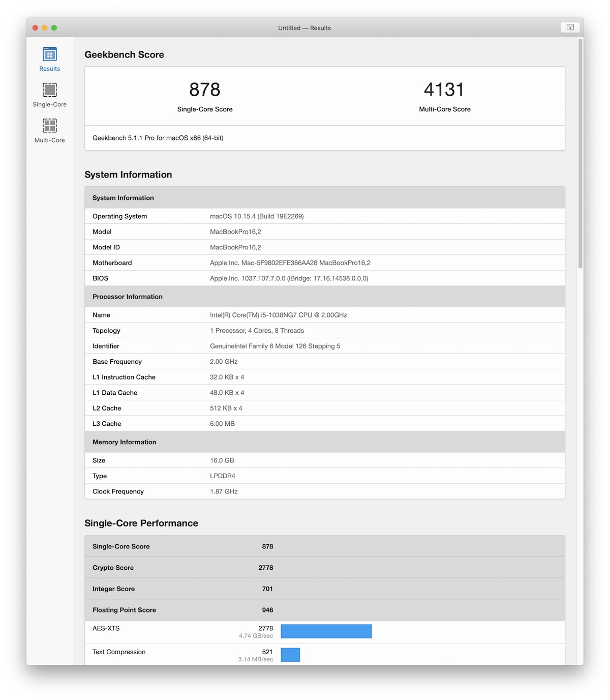Click the Intel Core i5-1038NG7 processor name

click(278, 315)
